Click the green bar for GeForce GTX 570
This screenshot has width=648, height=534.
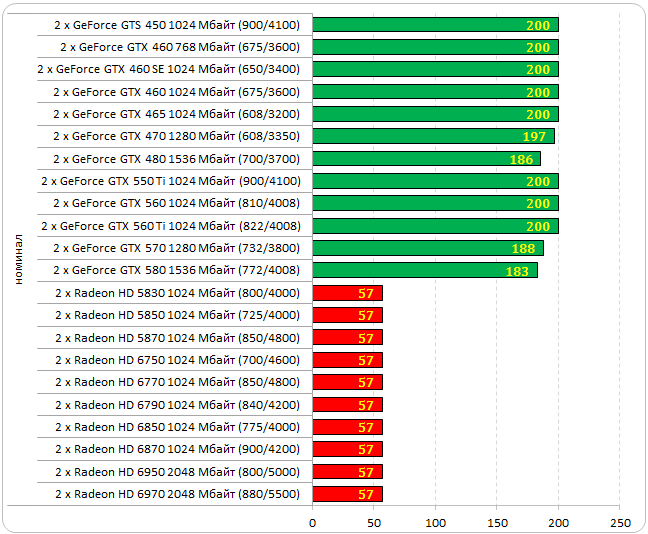pyautogui.click(x=428, y=248)
